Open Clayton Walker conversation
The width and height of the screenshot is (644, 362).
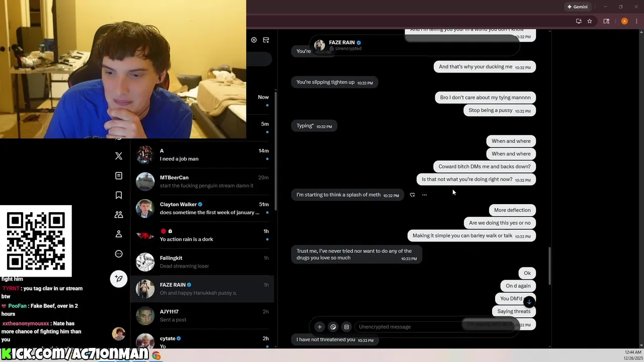[202, 208]
